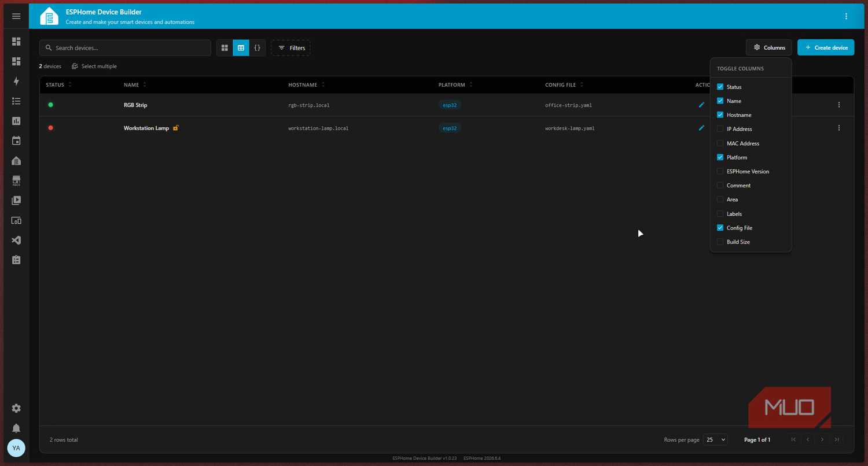Click the RGB Strip device name
868x466 pixels.
(135, 105)
